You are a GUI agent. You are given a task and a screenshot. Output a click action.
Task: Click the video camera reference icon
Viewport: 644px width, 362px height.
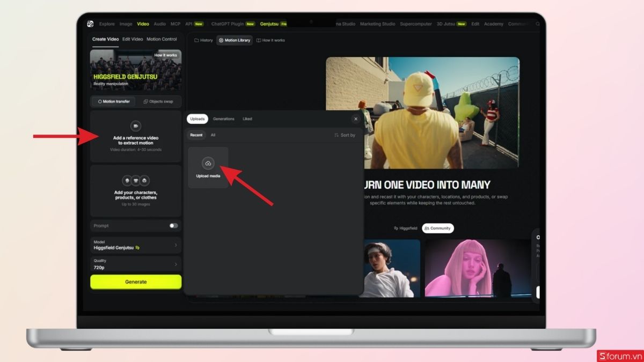pos(136,125)
